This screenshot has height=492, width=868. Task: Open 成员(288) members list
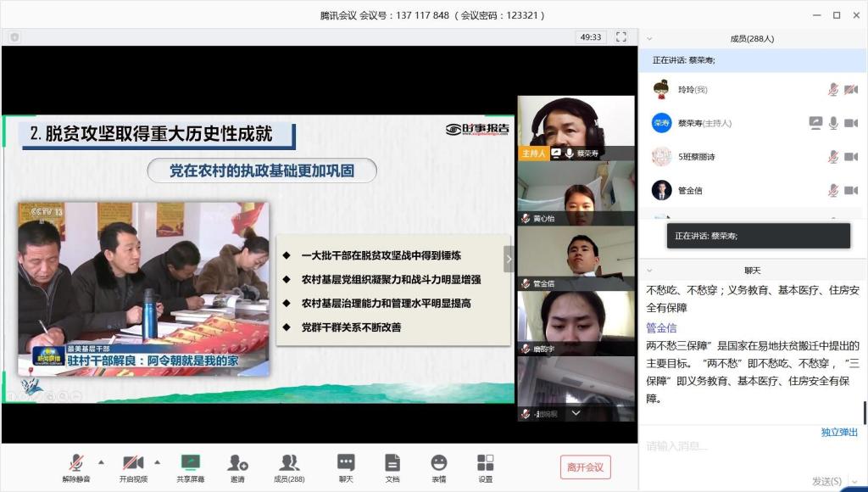pyautogui.click(x=289, y=468)
